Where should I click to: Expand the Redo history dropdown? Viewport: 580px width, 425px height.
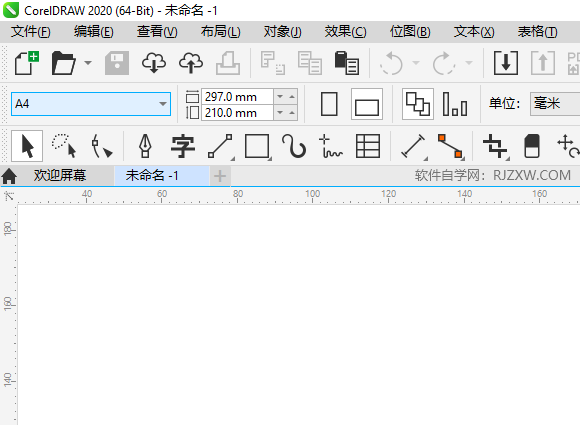(x=469, y=63)
